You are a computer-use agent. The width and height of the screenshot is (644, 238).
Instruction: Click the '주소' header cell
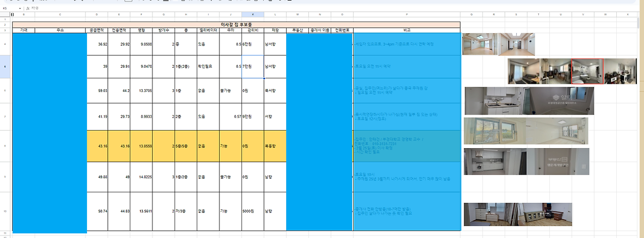[60, 30]
